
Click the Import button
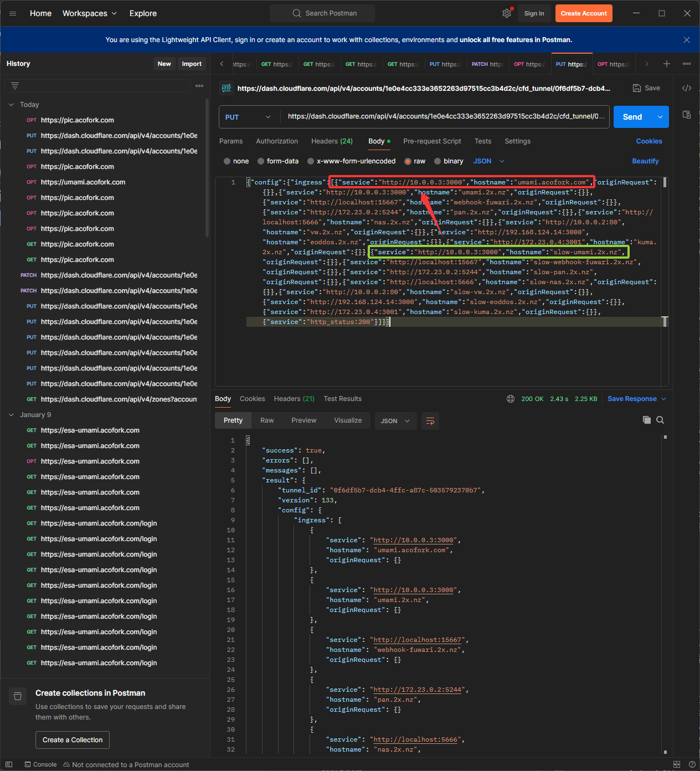[192, 64]
